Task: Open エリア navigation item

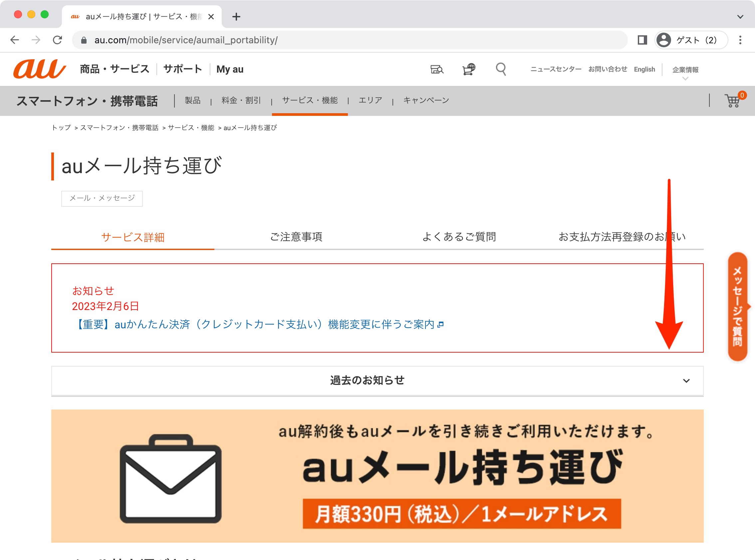Action: pos(370,100)
